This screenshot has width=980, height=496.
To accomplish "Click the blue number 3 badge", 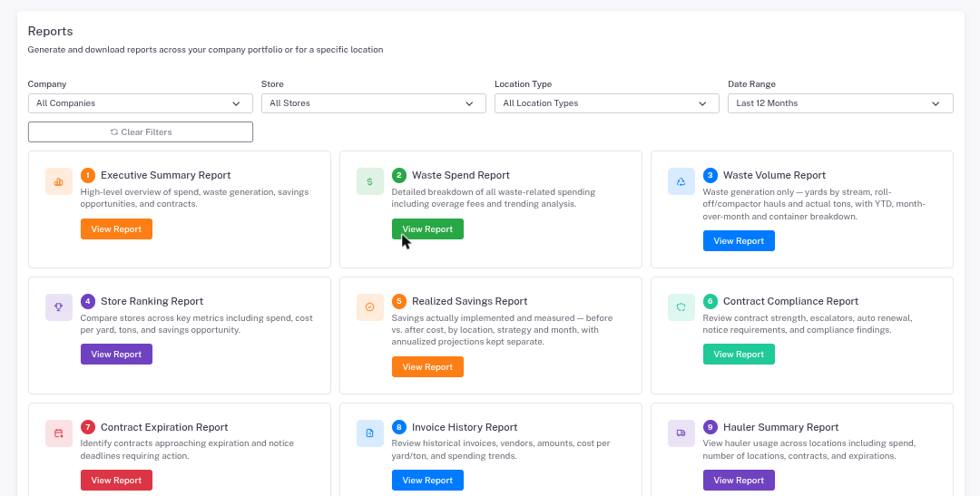I will (710, 176).
